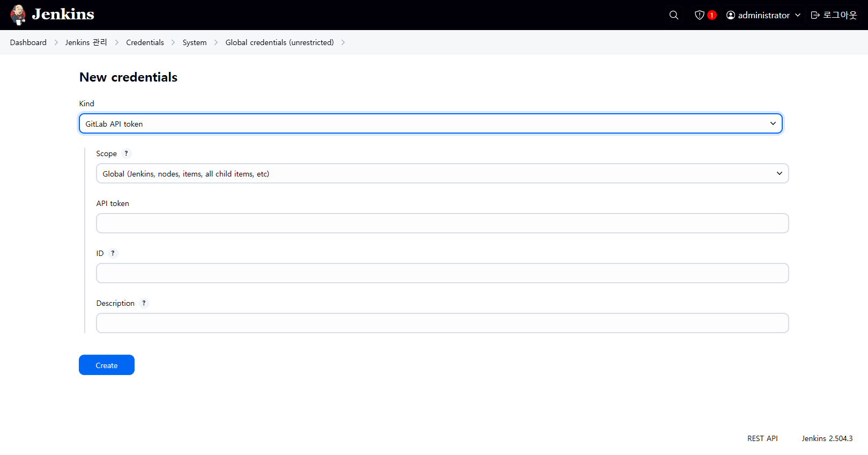Click the administrator user avatar icon

pyautogui.click(x=731, y=15)
